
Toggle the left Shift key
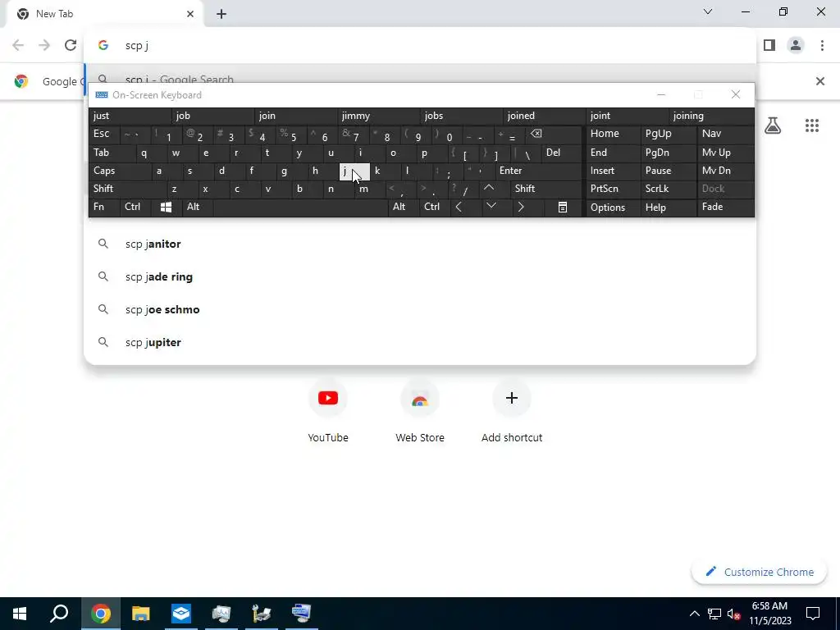pyautogui.click(x=128, y=189)
